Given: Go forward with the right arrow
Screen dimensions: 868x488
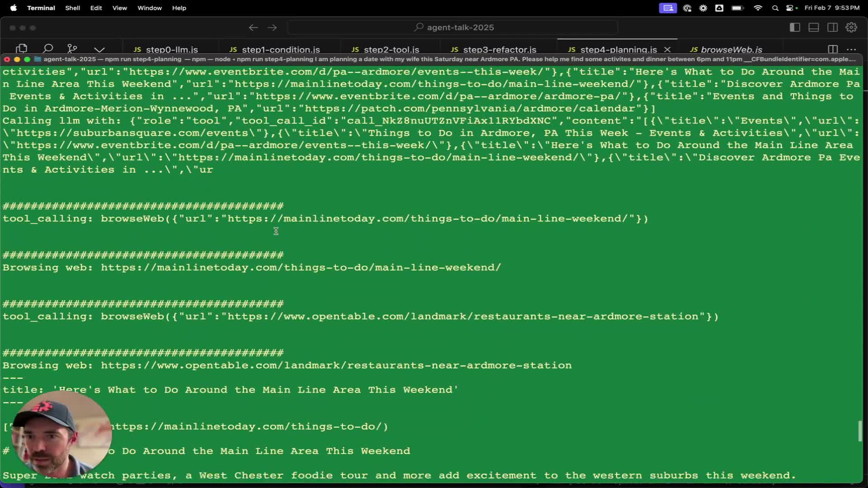Looking at the screenshot, I should click(x=272, y=28).
